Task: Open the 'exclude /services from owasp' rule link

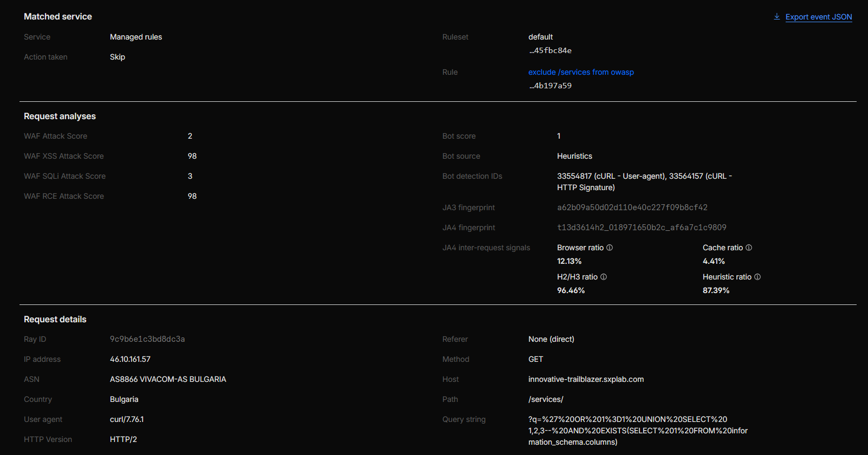Action: [581, 72]
